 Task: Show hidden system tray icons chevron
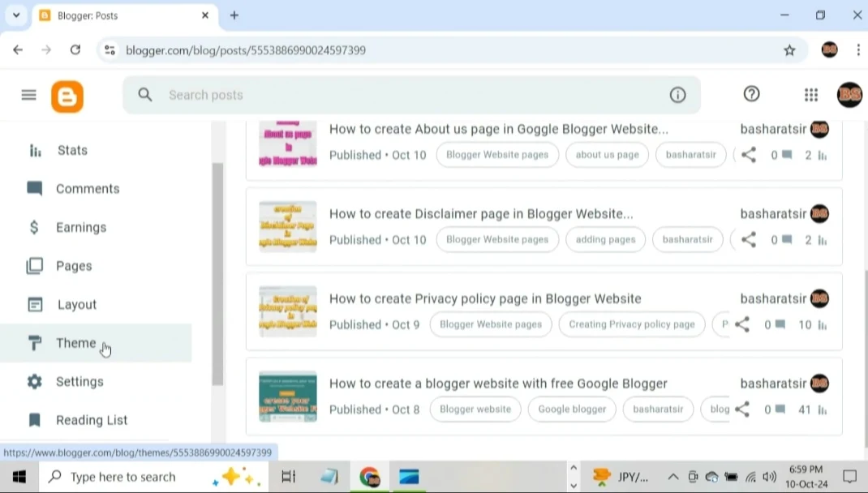(673, 477)
